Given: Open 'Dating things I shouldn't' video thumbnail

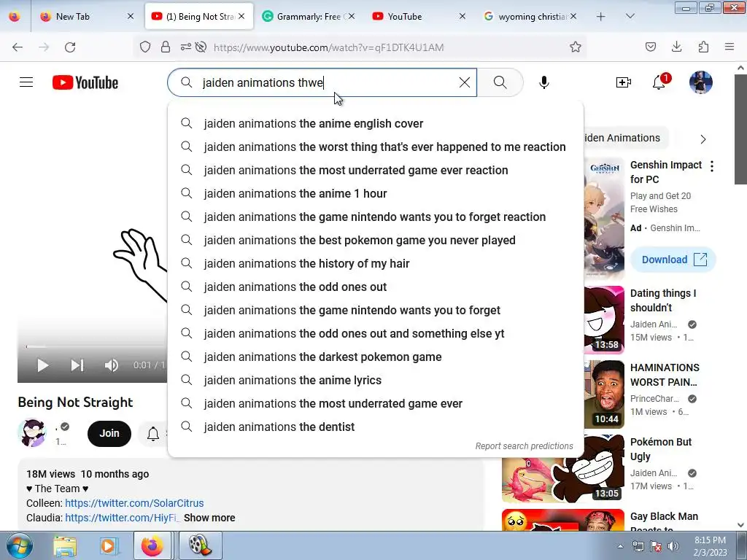Looking at the screenshot, I should [x=604, y=320].
